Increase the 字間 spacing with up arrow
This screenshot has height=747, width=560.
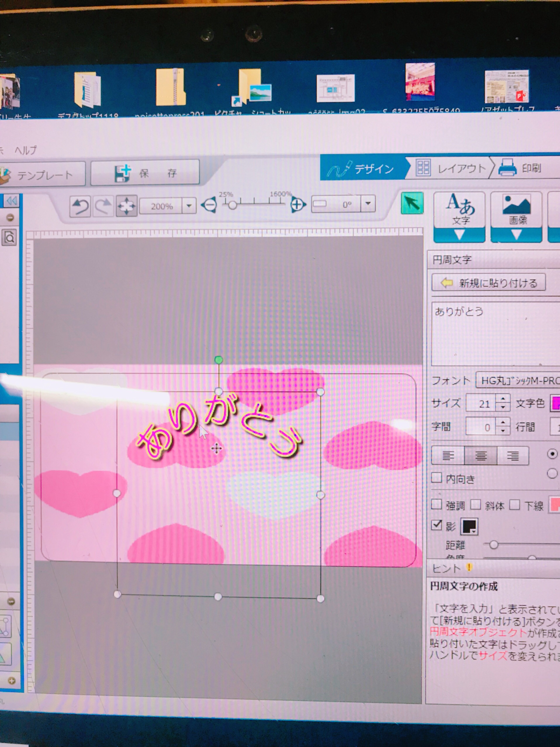click(503, 423)
